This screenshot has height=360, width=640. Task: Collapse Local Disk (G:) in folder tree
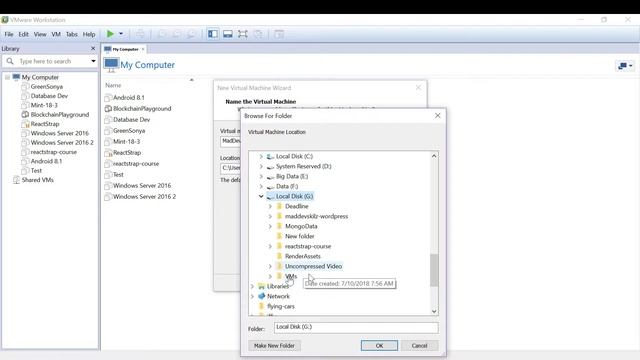tap(261, 196)
